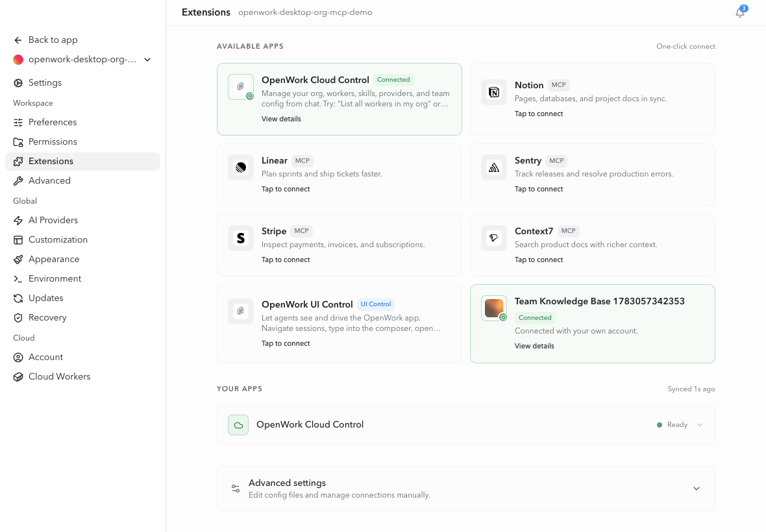Go to AI Providers settings
Viewport: 766px width, 532px height.
click(82, 221)
